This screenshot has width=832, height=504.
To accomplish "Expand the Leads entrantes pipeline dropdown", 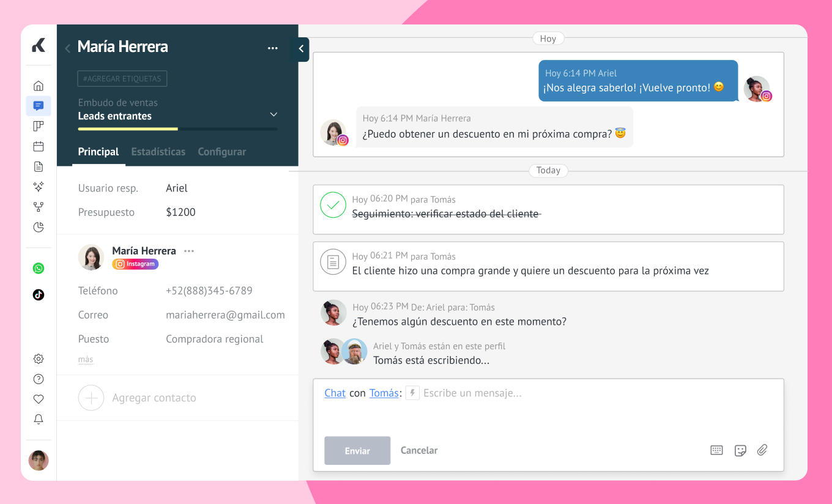I will pos(273,114).
